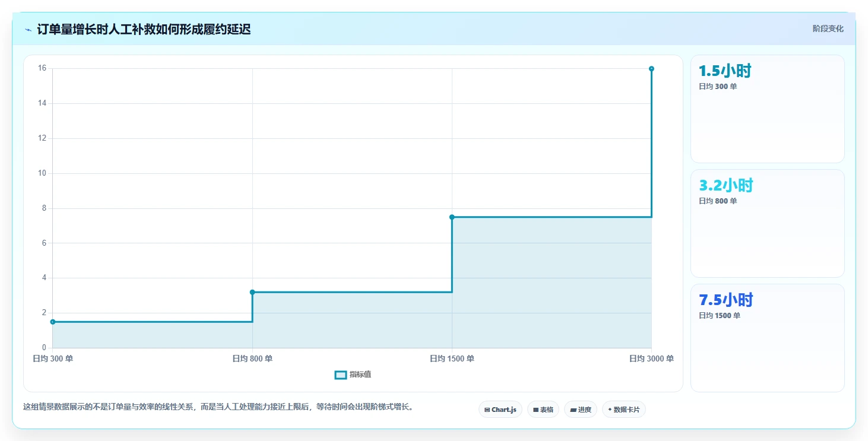Image resolution: width=868 pixels, height=441 pixels.
Task: Click the 日均 800 单 caption in second card
Action: 718,201
